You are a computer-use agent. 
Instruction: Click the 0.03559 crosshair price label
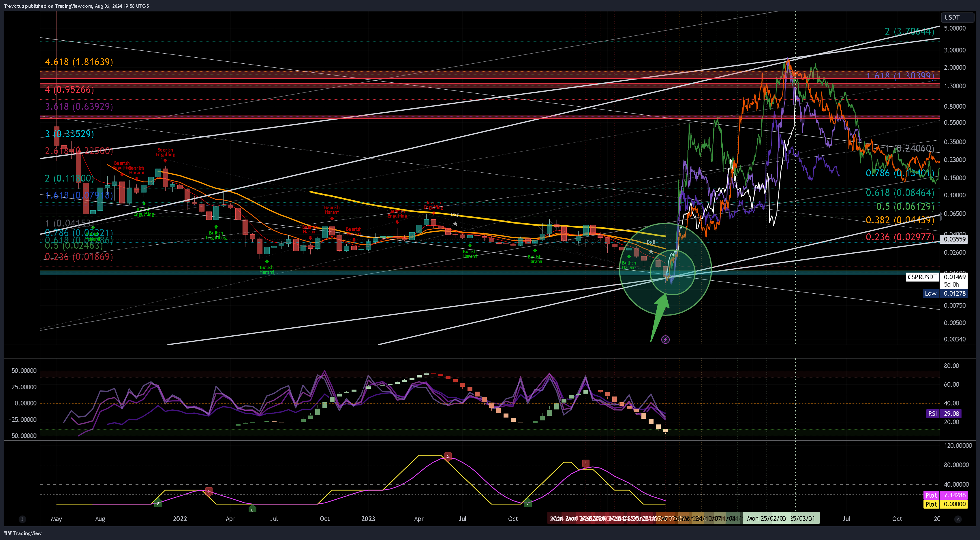coord(954,239)
